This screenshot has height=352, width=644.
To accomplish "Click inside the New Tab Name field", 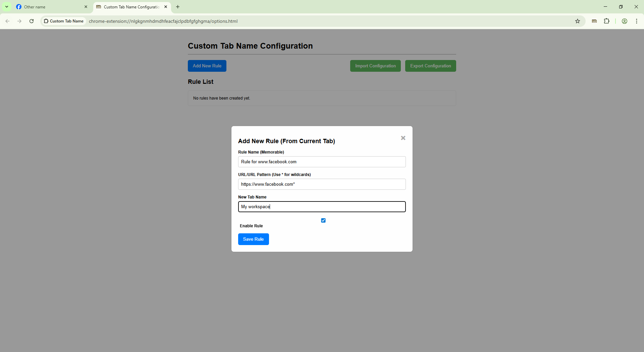I will coord(322,207).
